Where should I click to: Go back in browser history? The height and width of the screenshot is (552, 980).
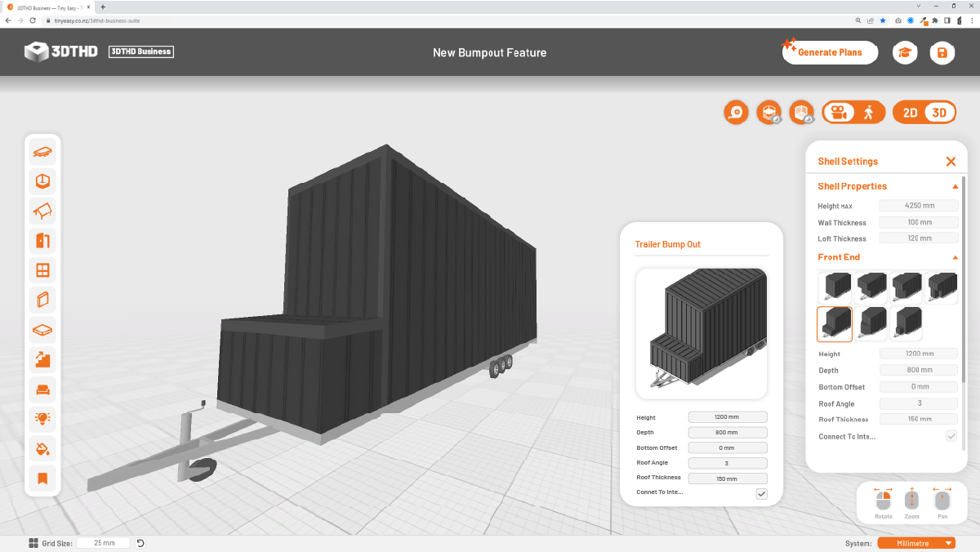(x=8, y=20)
